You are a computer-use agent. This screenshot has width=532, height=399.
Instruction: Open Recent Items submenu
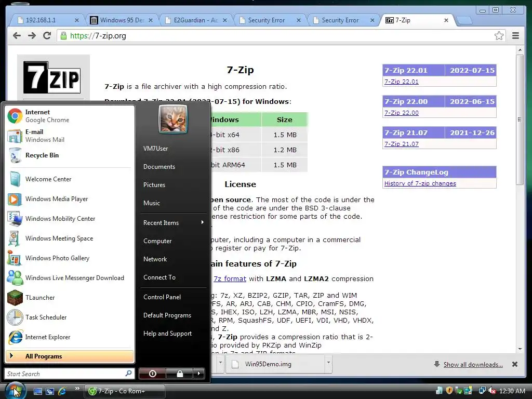[x=174, y=222]
